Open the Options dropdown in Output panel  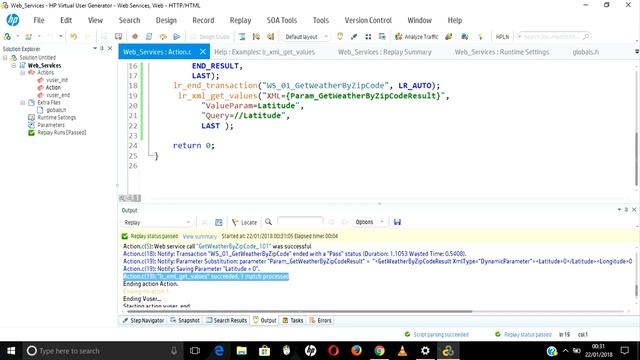click(x=369, y=222)
